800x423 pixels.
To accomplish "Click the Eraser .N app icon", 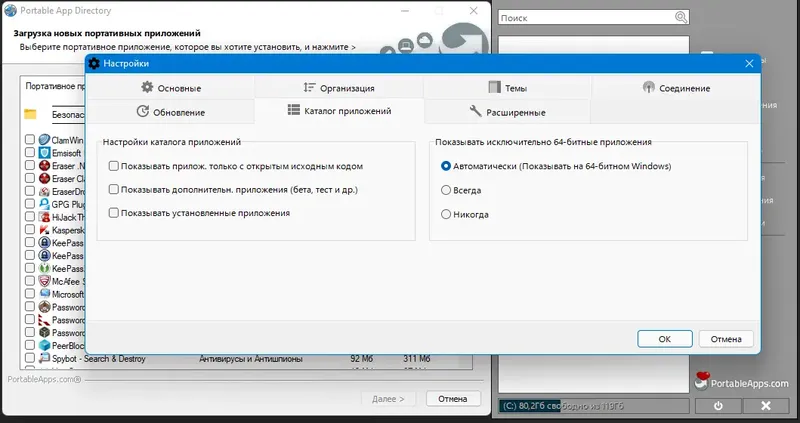I will (x=44, y=165).
